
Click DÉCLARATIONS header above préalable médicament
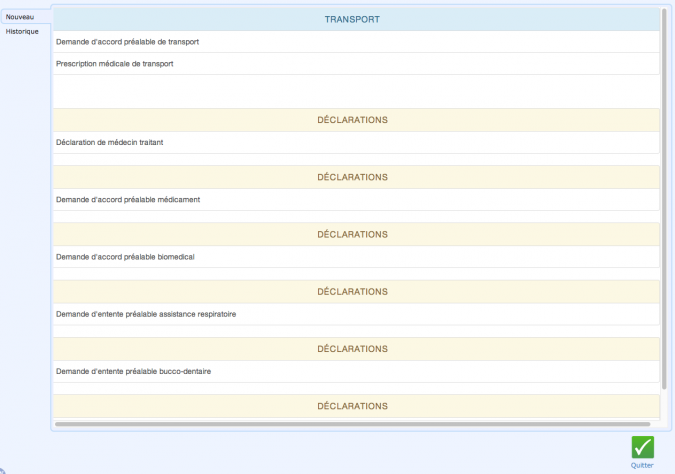tap(356, 177)
